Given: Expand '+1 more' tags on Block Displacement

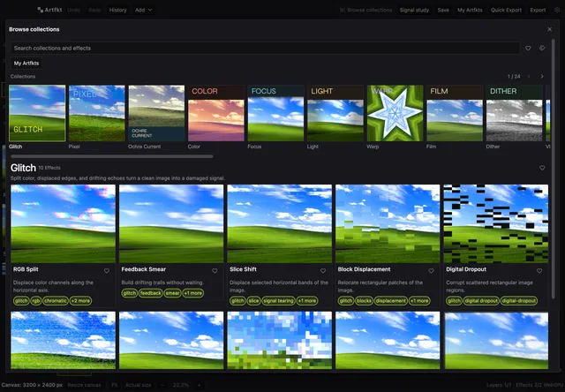Looking at the screenshot, I should (419, 301).
